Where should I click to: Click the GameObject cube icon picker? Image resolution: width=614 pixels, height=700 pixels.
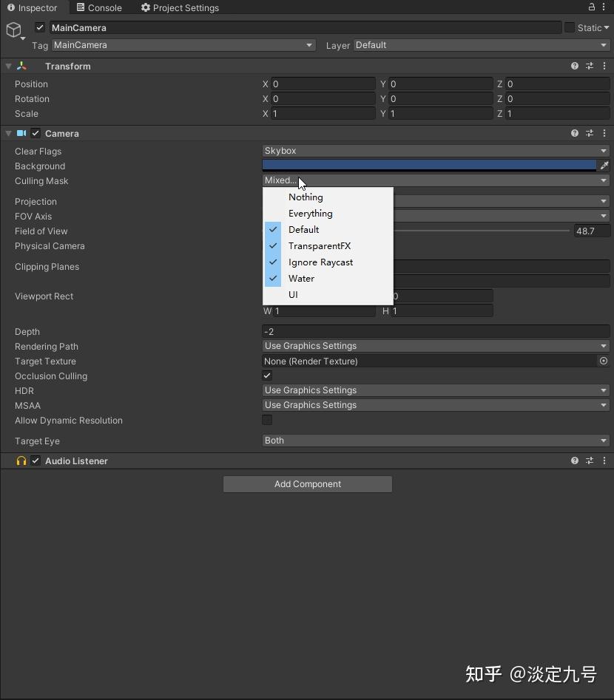(14, 30)
